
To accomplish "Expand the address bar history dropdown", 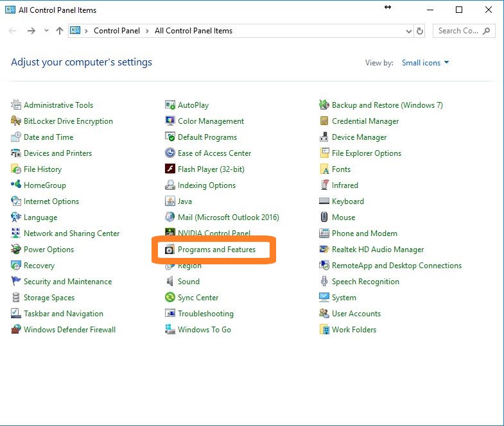I will pyautogui.click(x=408, y=31).
